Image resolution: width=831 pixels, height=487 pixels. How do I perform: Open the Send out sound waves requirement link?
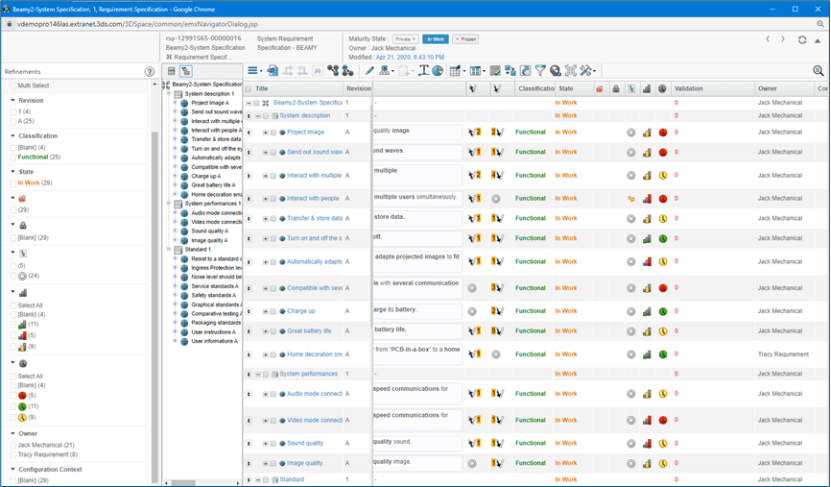click(314, 152)
